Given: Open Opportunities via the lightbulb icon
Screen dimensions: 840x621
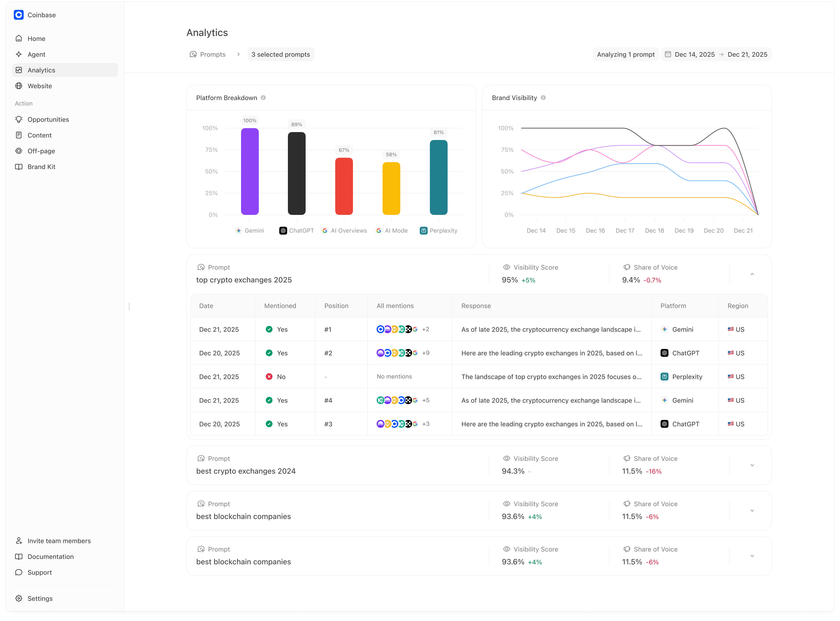Looking at the screenshot, I should (19, 119).
